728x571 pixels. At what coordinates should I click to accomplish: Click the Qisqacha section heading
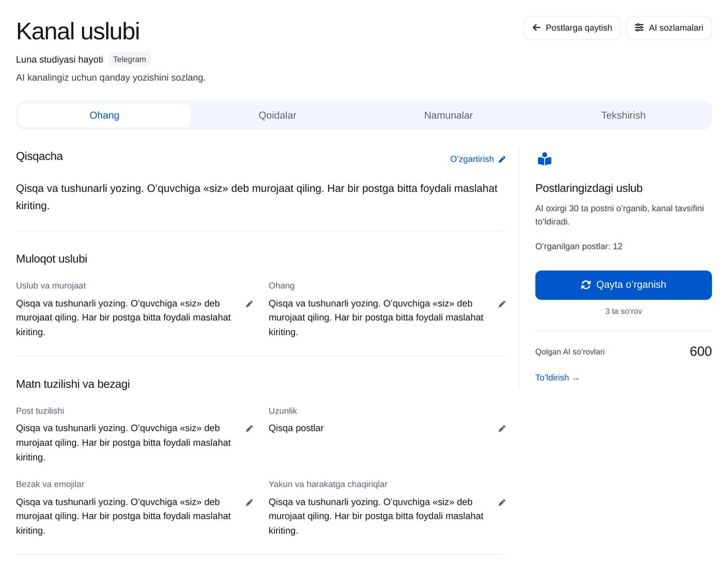(x=40, y=156)
